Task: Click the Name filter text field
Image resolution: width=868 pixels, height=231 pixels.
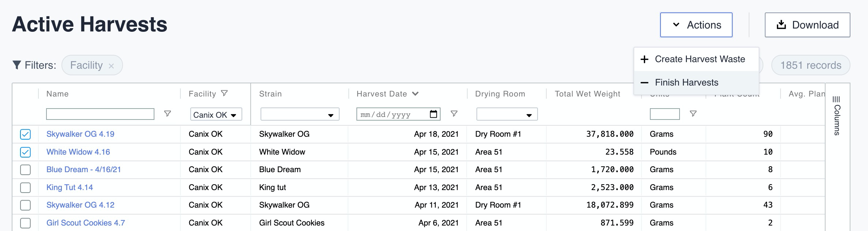Action: tap(100, 114)
